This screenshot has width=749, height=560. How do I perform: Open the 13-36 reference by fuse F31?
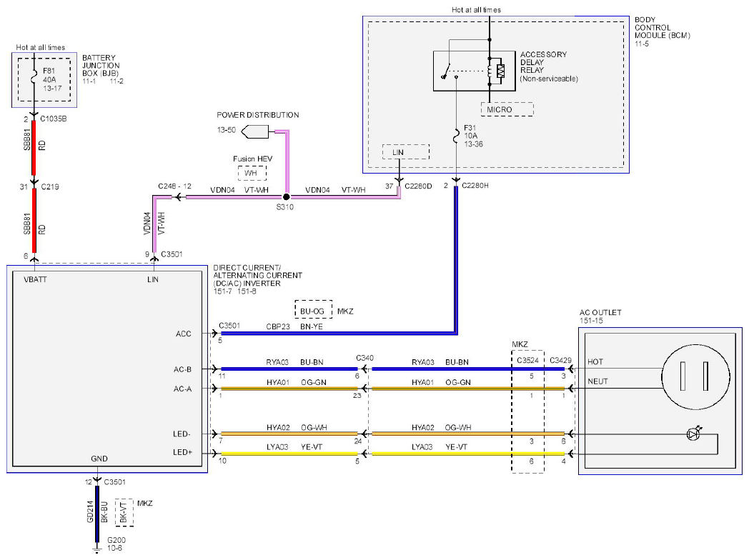point(473,144)
